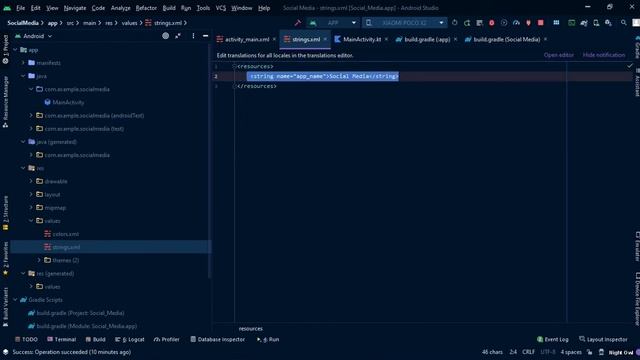Open the Build menu

click(169, 8)
